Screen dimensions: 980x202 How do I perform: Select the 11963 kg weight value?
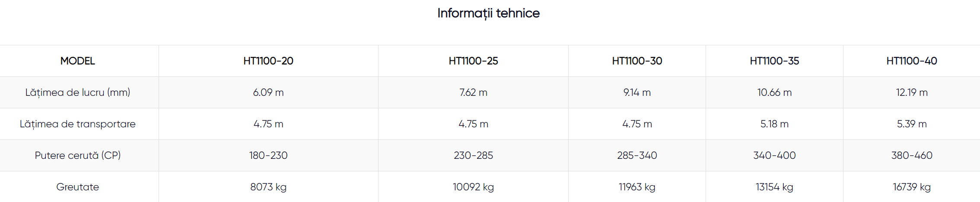637,187
